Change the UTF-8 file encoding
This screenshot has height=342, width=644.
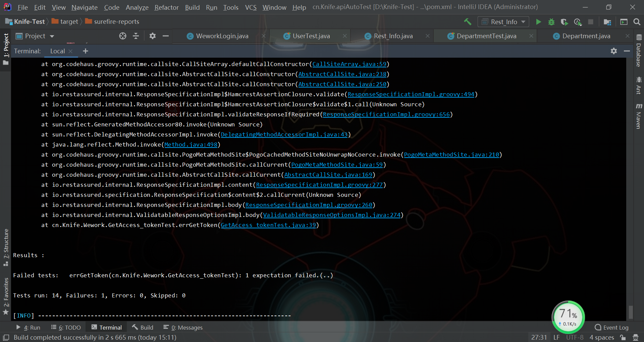point(575,337)
